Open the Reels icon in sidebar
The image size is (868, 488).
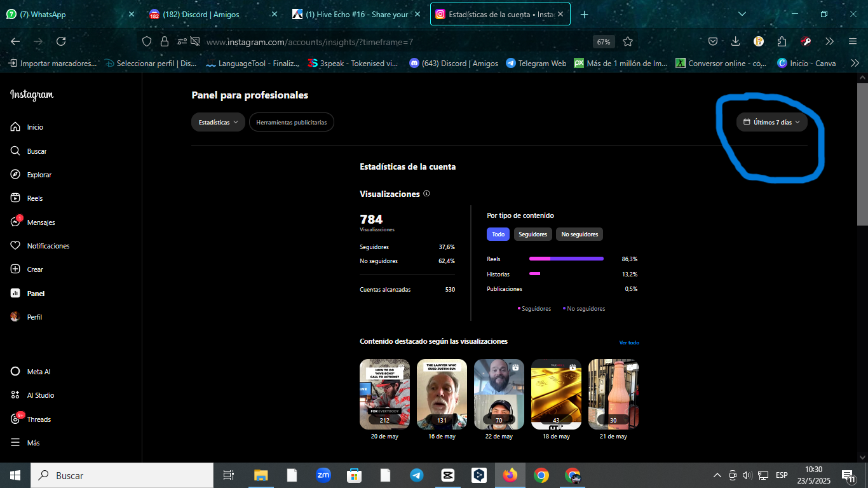(15, 198)
